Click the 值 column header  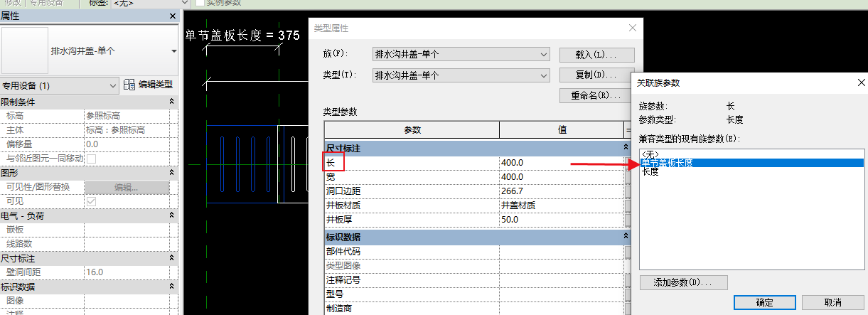click(x=562, y=130)
